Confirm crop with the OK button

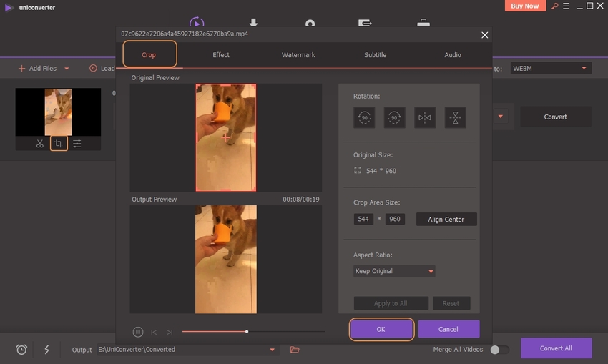point(381,329)
